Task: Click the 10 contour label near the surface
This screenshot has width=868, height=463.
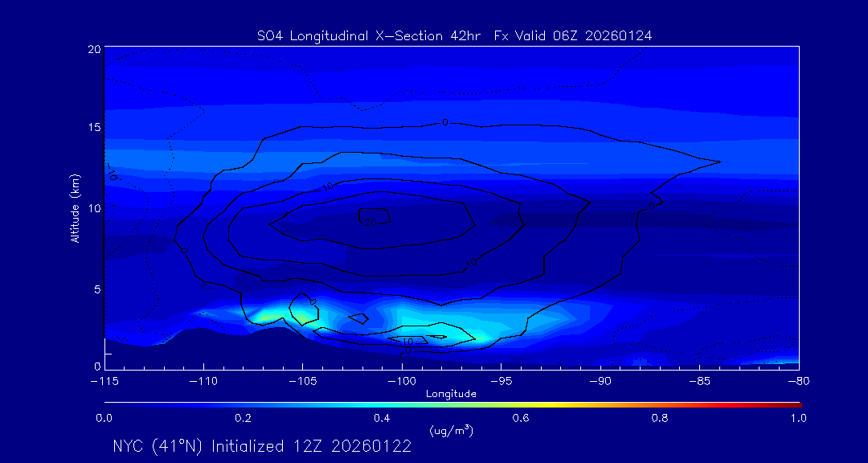Action: coord(407,342)
